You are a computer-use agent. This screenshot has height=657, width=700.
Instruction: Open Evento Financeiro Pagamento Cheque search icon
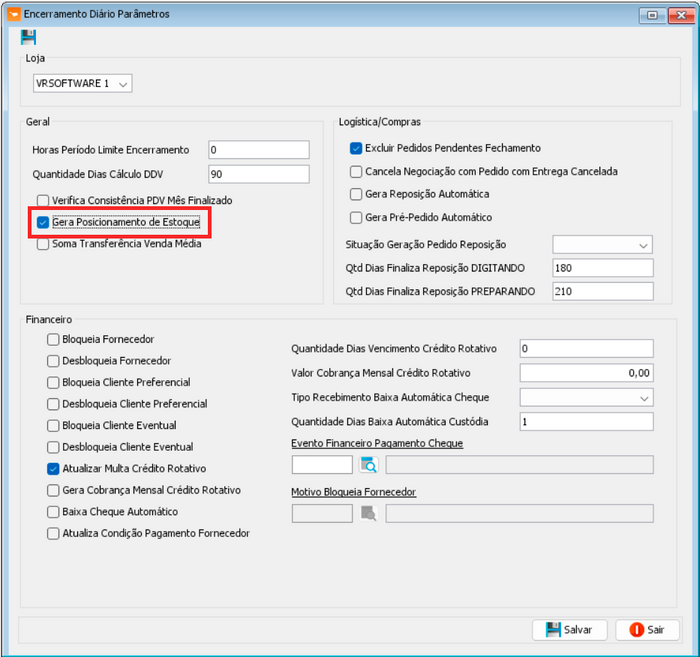click(368, 464)
